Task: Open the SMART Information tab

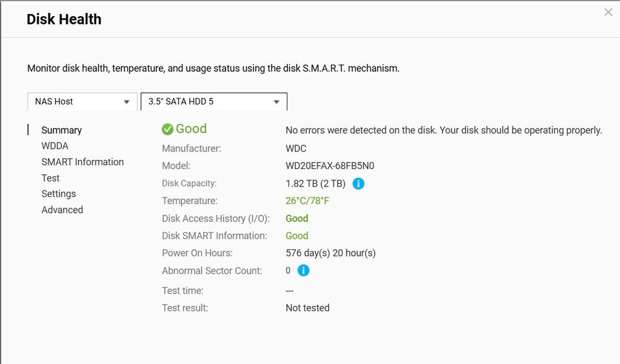Action: 83,161
